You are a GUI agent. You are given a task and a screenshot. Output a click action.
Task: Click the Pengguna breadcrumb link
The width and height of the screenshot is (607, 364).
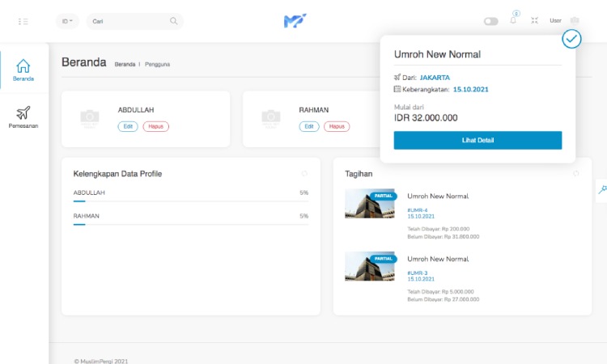click(157, 64)
